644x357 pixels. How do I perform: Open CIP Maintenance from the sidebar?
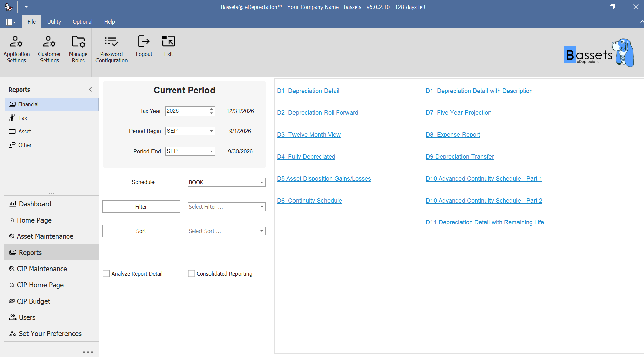[52, 269]
